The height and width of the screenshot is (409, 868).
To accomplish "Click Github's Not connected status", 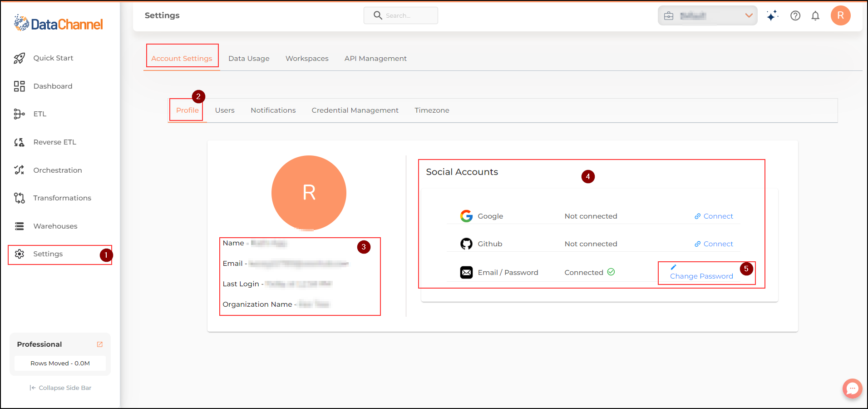I will coord(591,244).
